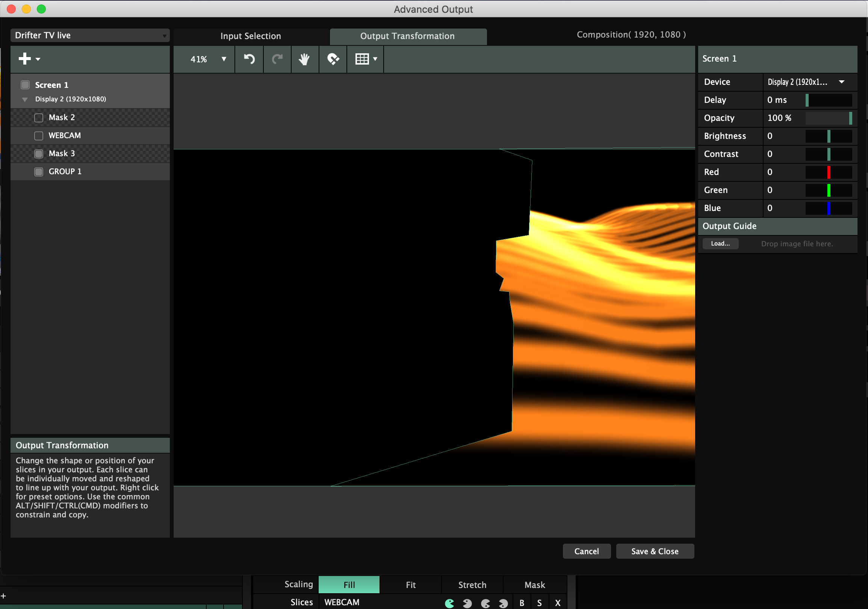Open the Device Display 2 dropdown
This screenshot has height=609, width=868.
(x=809, y=82)
